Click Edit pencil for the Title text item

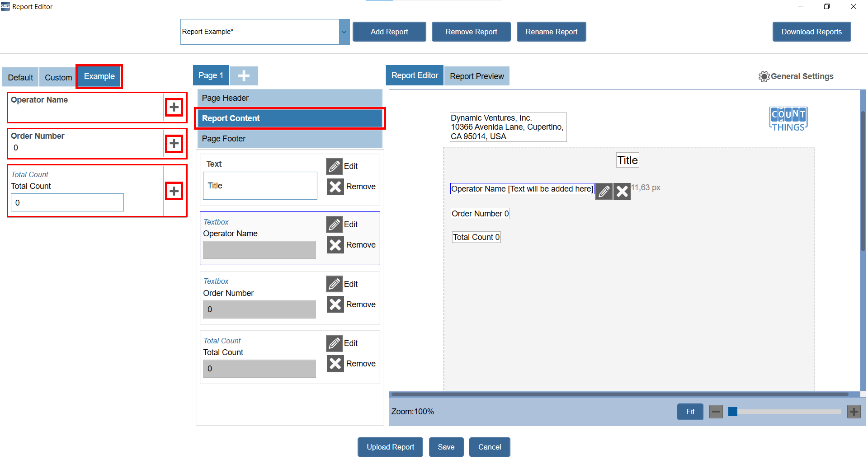coord(335,166)
